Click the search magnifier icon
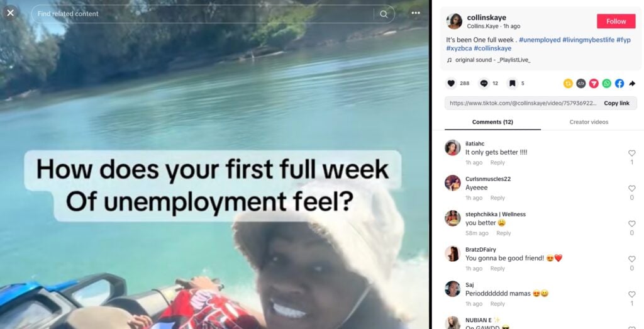The width and height of the screenshot is (644, 329). click(x=384, y=14)
